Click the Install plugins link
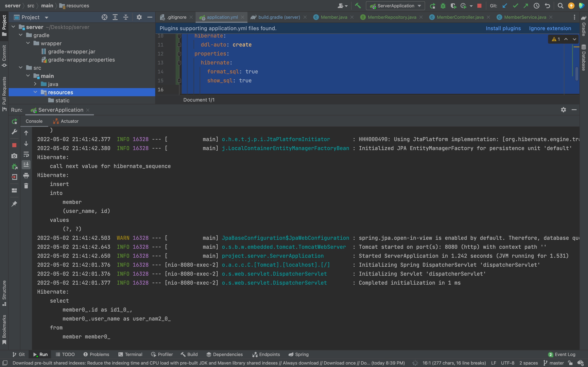The image size is (588, 367). tap(503, 28)
